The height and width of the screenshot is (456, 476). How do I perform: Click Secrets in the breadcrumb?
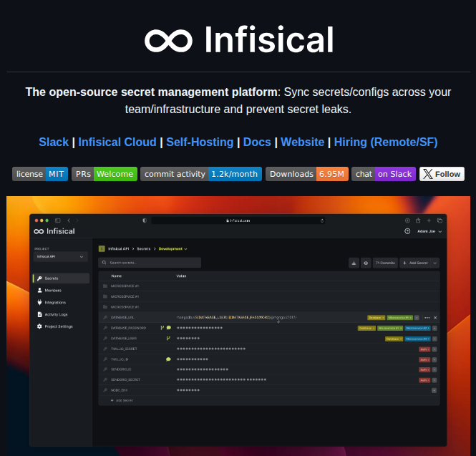144,248
